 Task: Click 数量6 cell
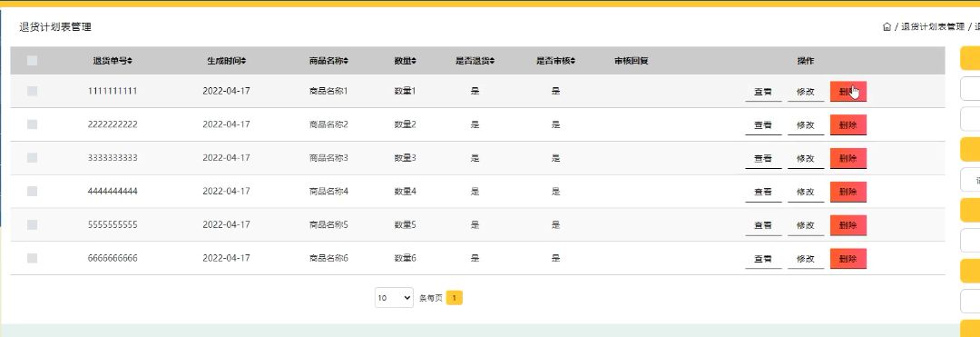[x=405, y=258]
